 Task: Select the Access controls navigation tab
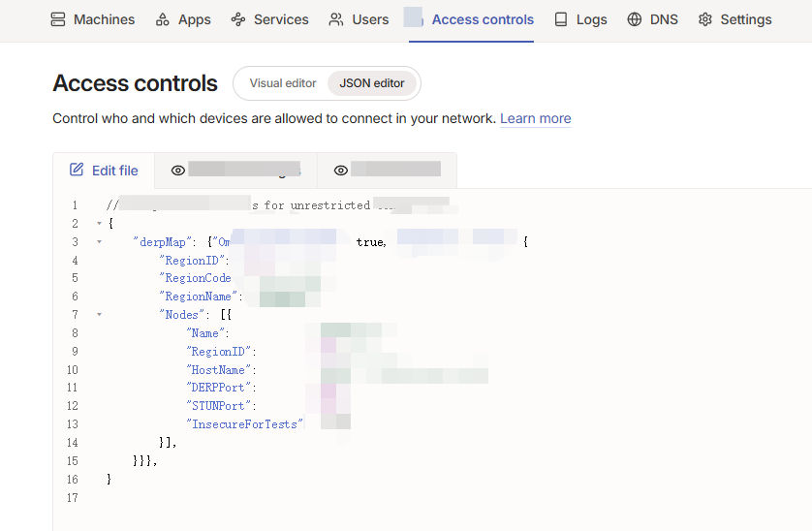click(x=483, y=19)
